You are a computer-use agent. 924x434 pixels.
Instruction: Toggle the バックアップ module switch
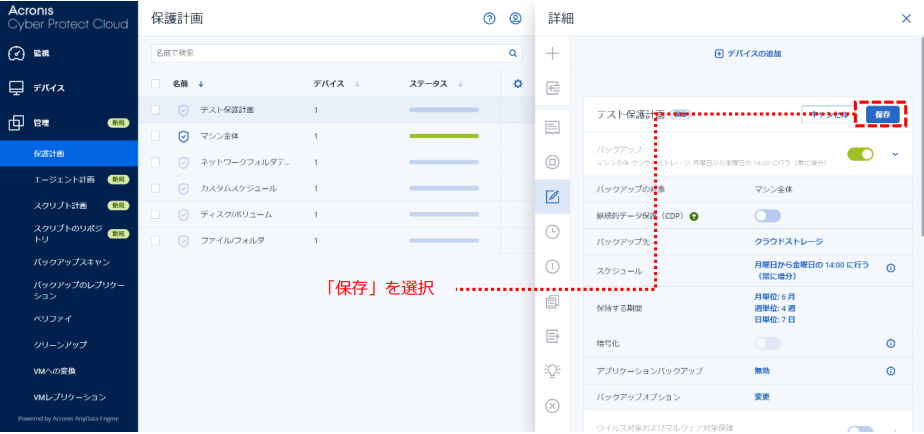[x=860, y=154]
